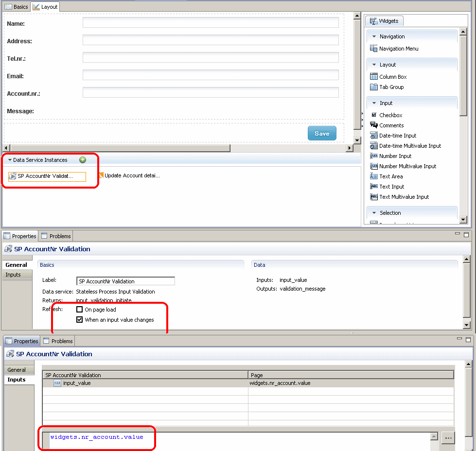Edit the Label field SP AccountNr Validation
Viewport: 476px width, 451px height.
[125, 281]
